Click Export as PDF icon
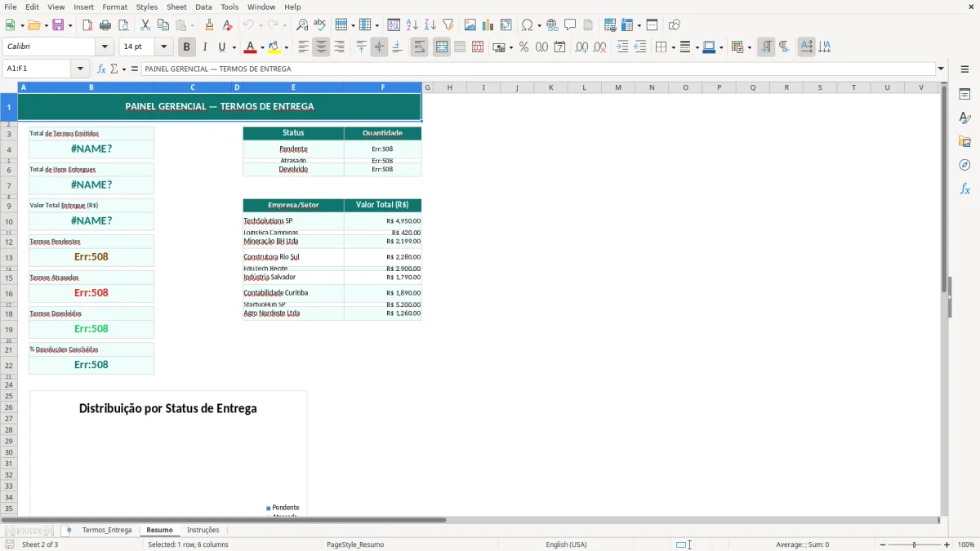The image size is (980, 551). pos(87,25)
